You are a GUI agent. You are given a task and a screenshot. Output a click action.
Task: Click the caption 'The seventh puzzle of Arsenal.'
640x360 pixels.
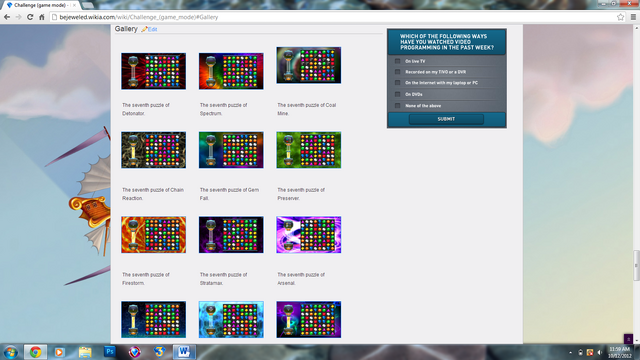click(x=301, y=279)
